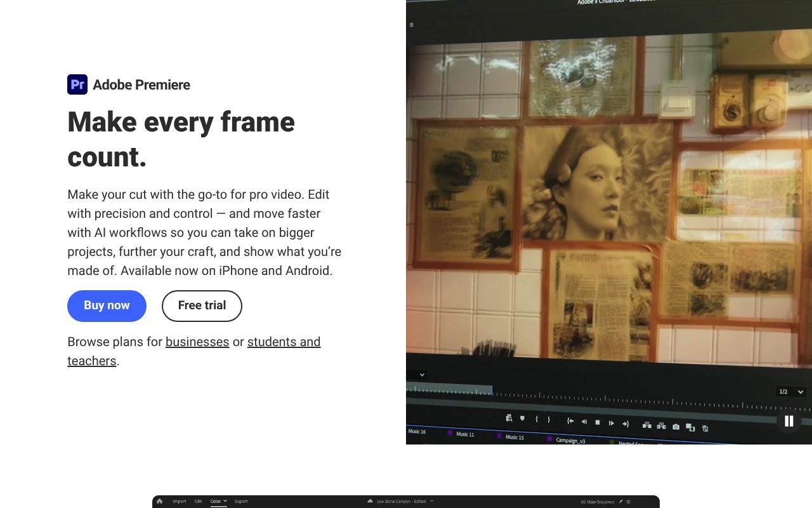Click the Comparison View overlapping squares icon
The height and width of the screenshot is (508, 812).
point(690,427)
